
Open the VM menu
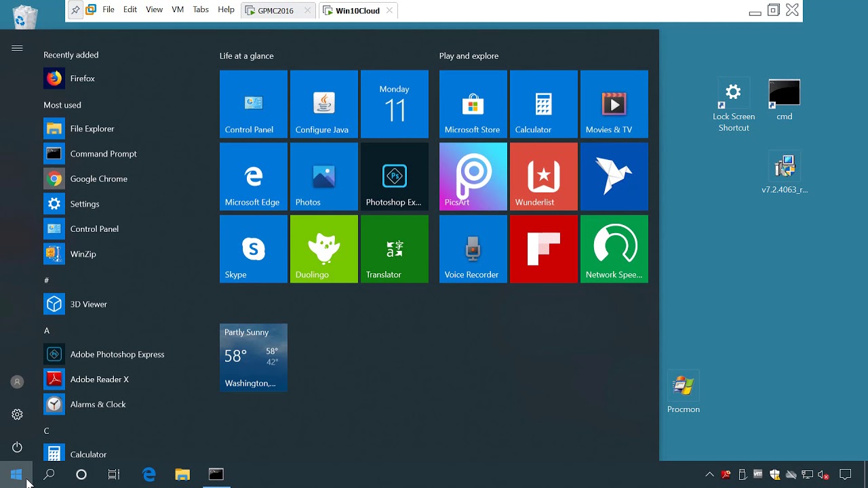[178, 10]
